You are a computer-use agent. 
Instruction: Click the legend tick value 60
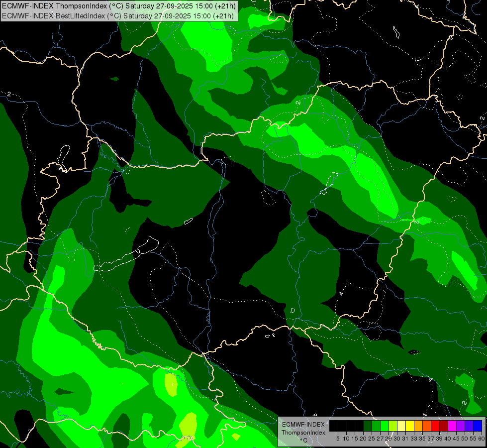[x=482, y=439]
